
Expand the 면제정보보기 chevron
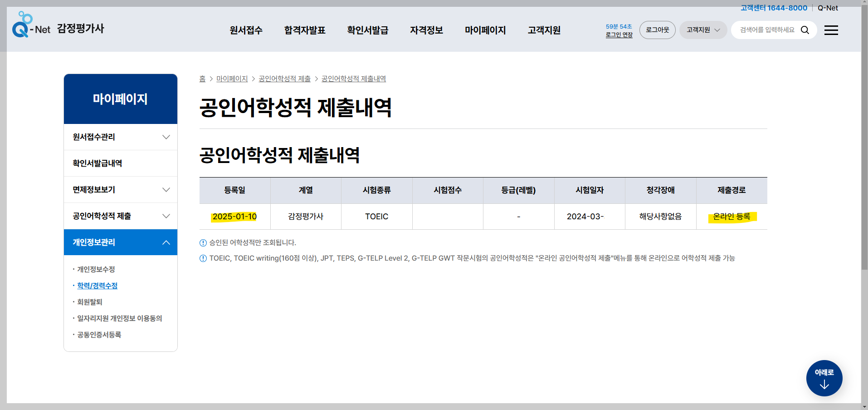coord(166,190)
